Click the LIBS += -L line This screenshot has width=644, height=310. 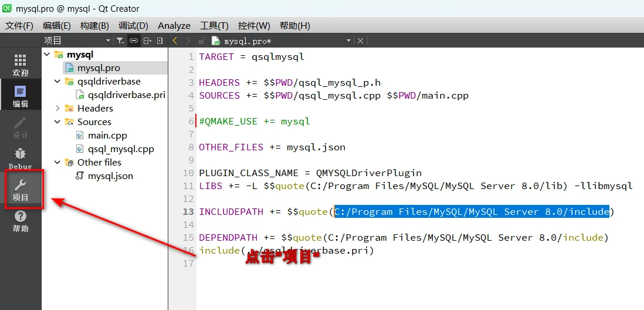[416, 186]
